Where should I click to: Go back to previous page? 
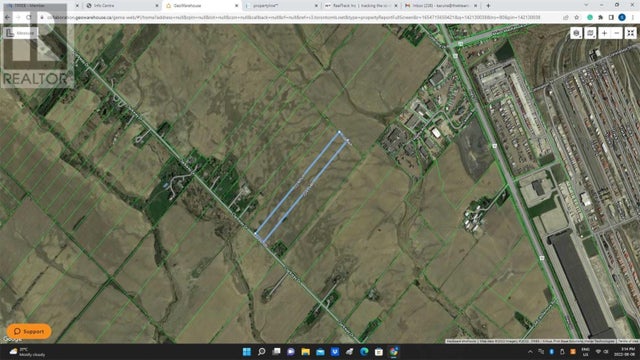[7, 18]
